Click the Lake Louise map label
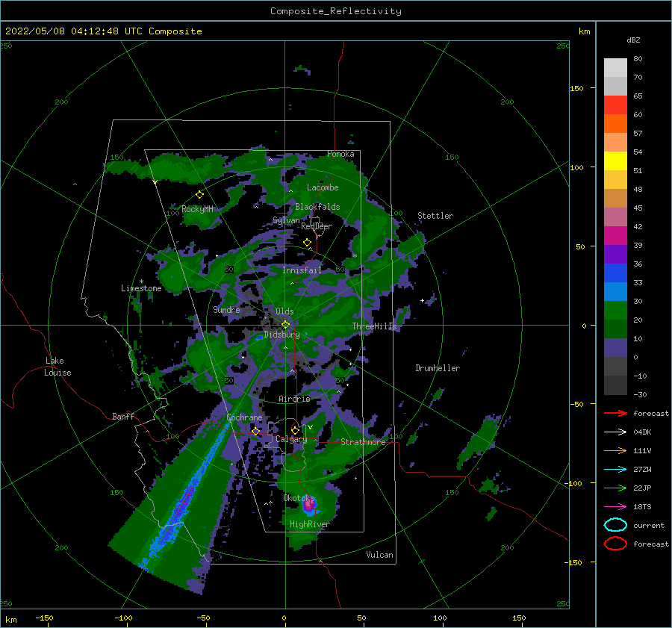Viewport: 672px width, 628px height. [58, 367]
